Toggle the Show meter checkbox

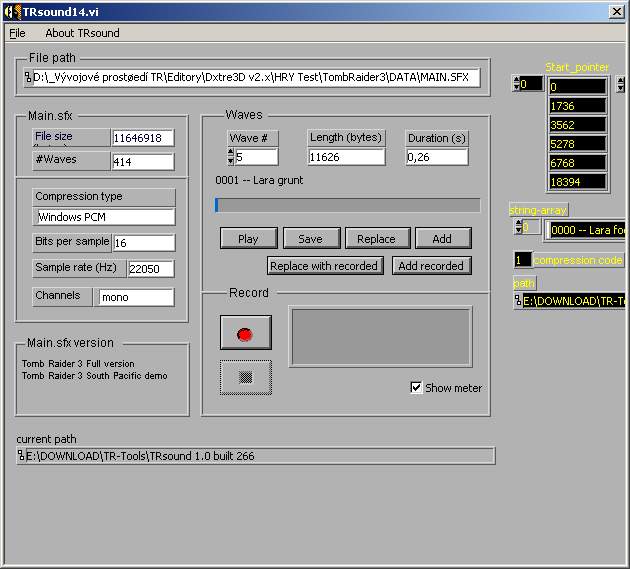[x=416, y=387]
